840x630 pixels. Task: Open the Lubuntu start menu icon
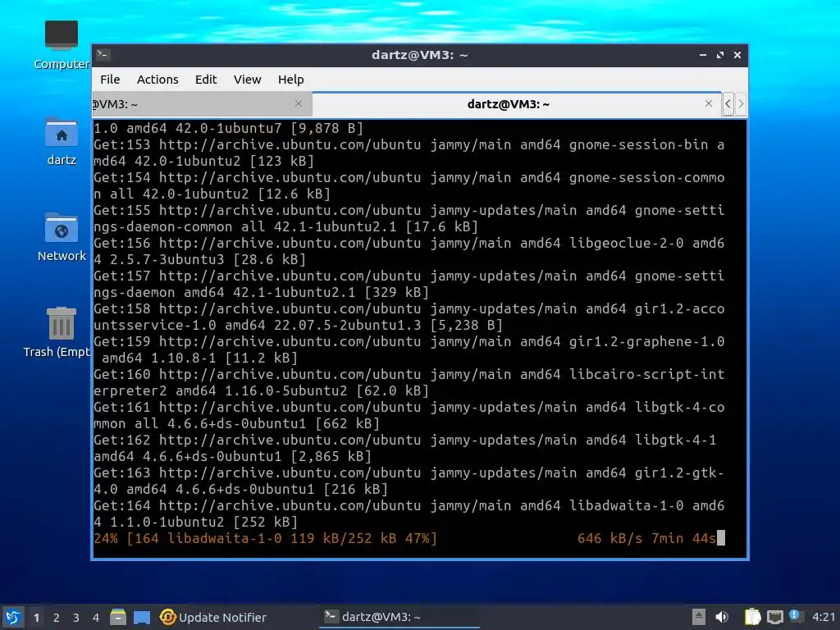13,617
